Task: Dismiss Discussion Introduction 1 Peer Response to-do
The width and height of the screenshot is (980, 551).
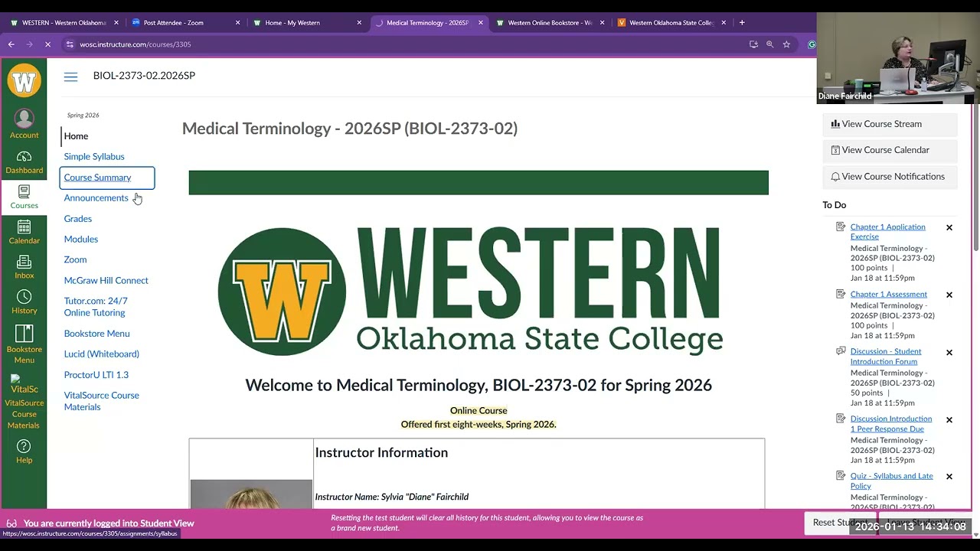Action: click(x=949, y=419)
